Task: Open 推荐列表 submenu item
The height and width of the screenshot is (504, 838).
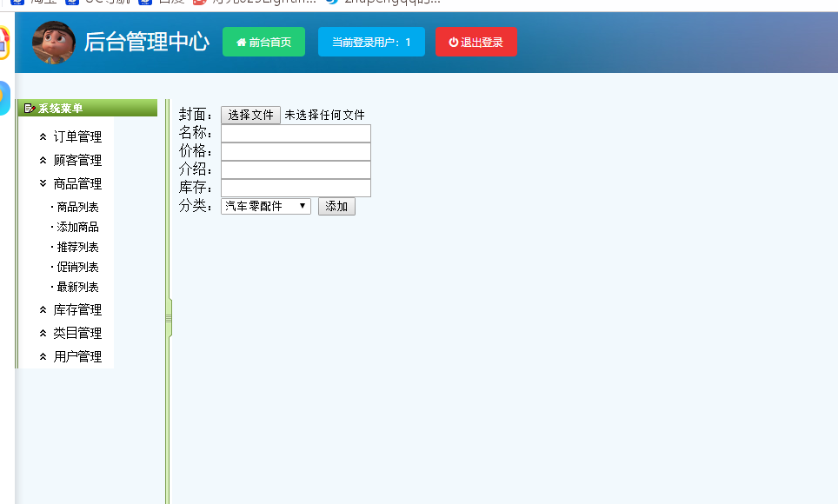Action: tap(77, 247)
